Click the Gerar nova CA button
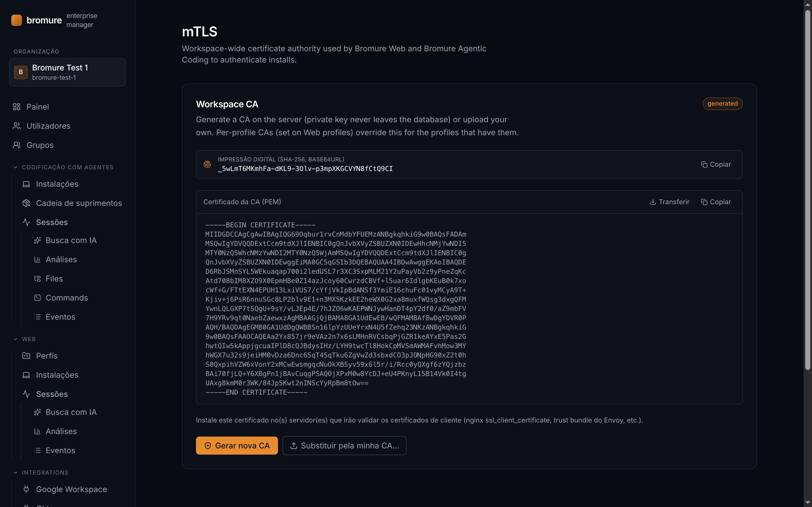 coord(237,445)
